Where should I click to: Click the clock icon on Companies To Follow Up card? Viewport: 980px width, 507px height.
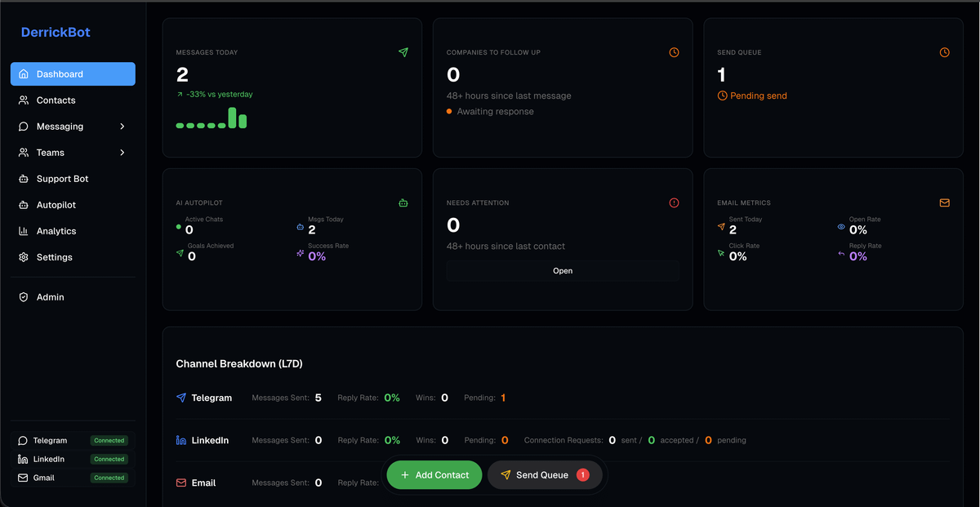pos(674,52)
